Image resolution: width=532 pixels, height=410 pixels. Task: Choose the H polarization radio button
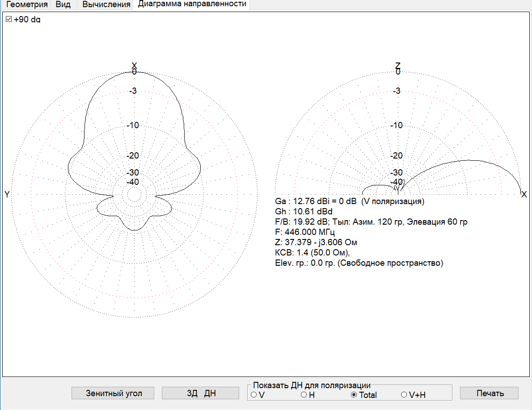[x=304, y=395]
